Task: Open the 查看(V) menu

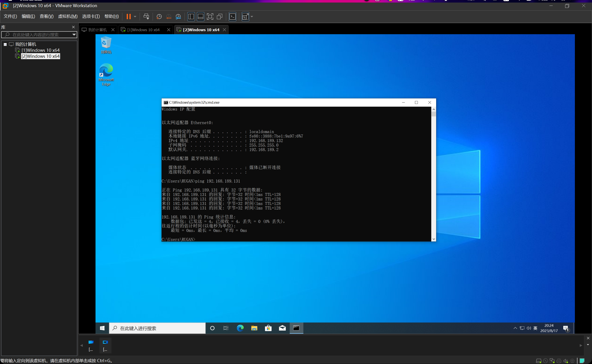Action: coord(46,16)
